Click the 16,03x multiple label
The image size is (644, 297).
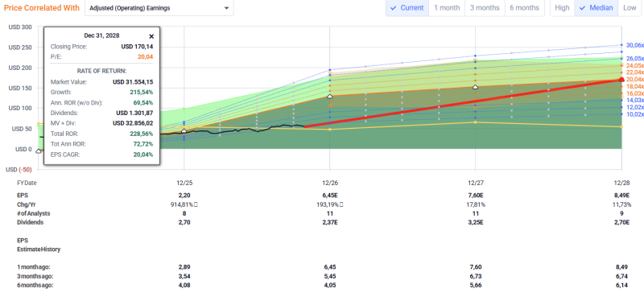pyautogui.click(x=635, y=93)
